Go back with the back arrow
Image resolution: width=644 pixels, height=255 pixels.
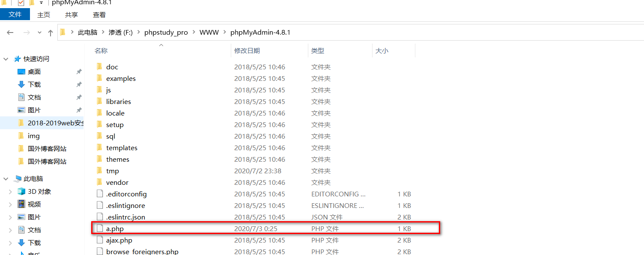tap(10, 33)
